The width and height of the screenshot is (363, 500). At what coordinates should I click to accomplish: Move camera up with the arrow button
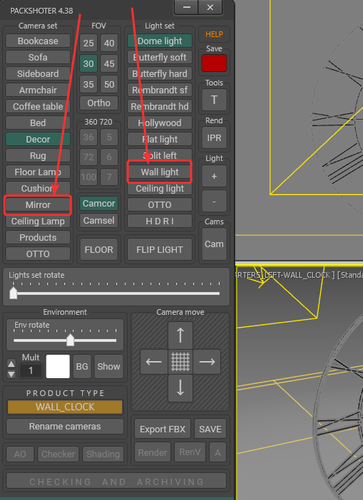coord(180,335)
